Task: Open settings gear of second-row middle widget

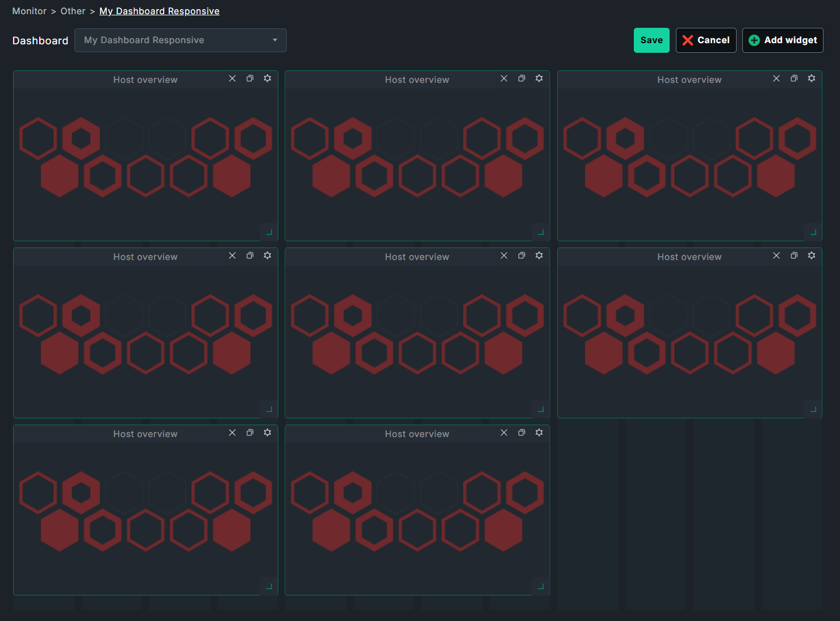Action: pos(539,255)
